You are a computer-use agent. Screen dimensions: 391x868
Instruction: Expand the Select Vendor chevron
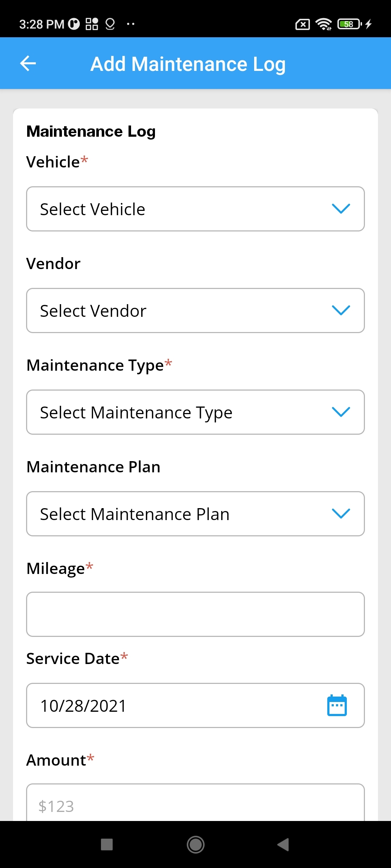click(x=341, y=310)
